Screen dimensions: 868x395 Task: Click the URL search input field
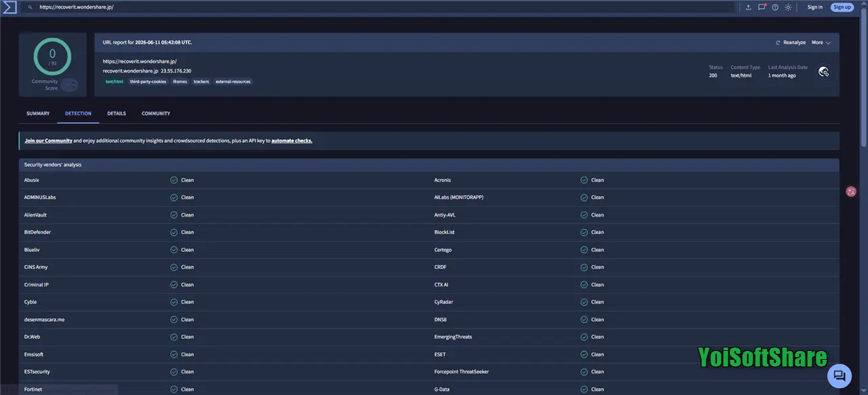(x=380, y=7)
